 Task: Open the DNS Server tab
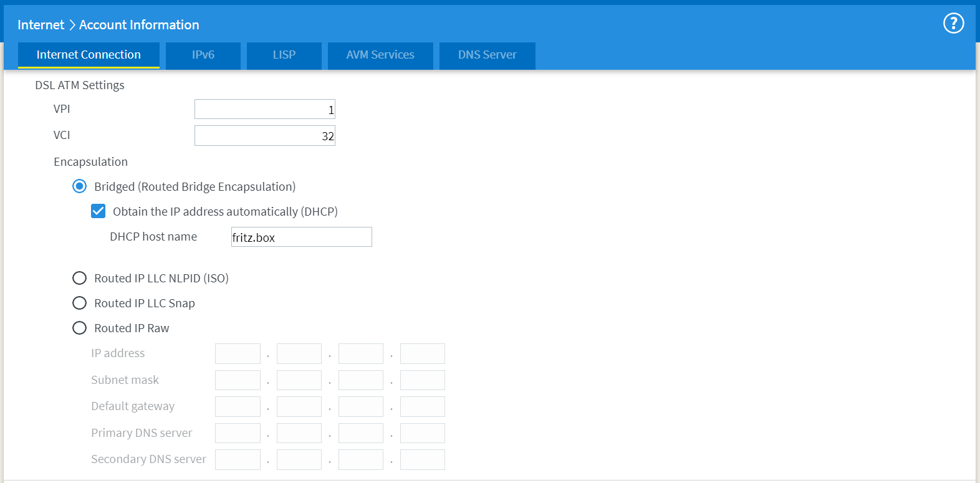click(x=487, y=55)
